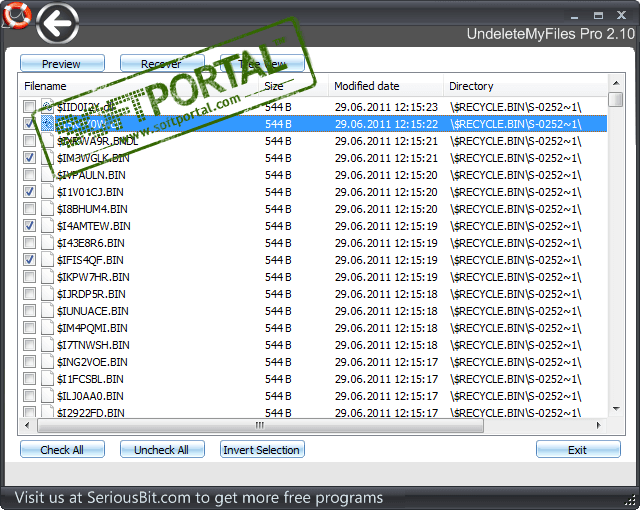Screen dimensions: 640x510
Task: Select file icon of $IUNUACE.BIN
Action: 47,311
